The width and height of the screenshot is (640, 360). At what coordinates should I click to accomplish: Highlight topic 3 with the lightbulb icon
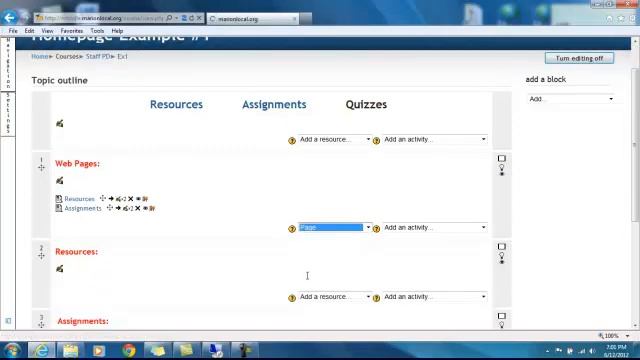pyautogui.click(x=502, y=324)
